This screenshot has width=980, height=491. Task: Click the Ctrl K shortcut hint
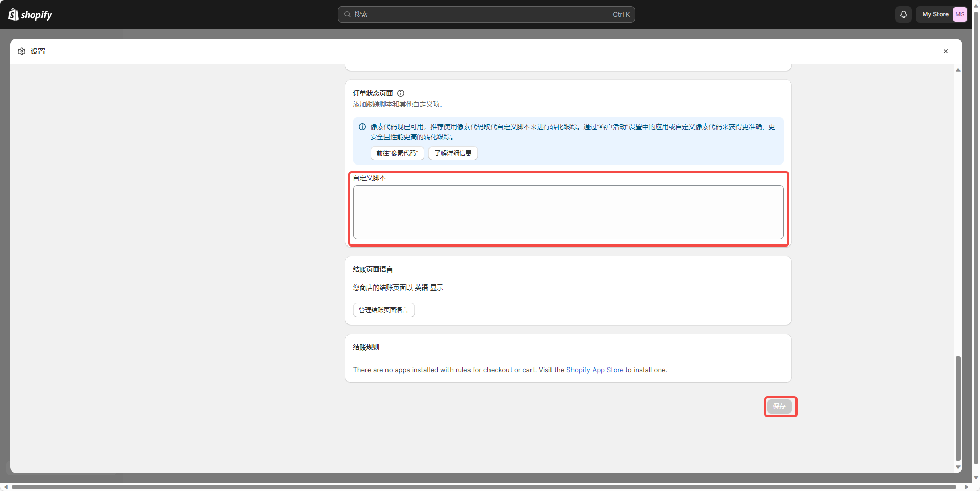click(x=621, y=14)
